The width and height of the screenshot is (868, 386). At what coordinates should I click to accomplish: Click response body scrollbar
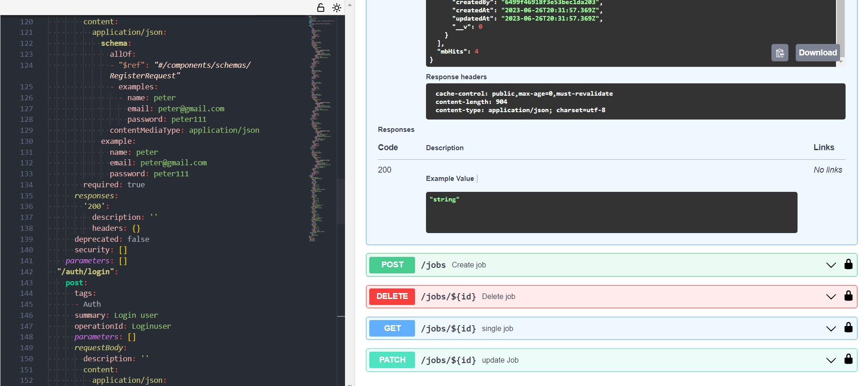coord(841,27)
